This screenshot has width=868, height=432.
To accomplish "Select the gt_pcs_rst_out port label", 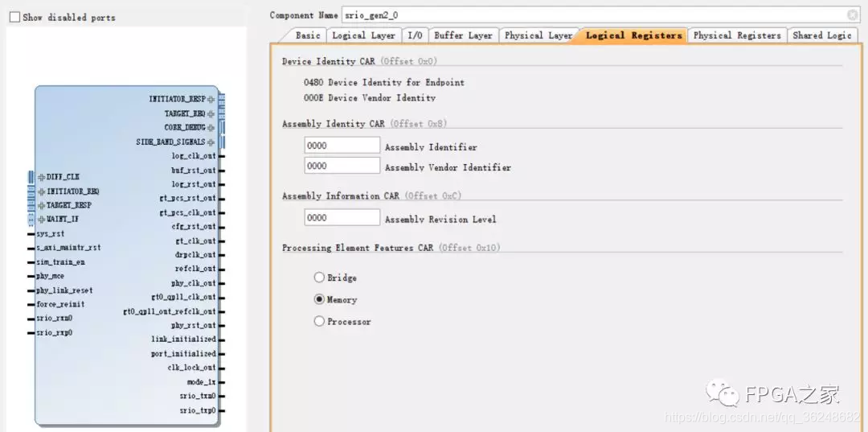I will click(x=187, y=198).
